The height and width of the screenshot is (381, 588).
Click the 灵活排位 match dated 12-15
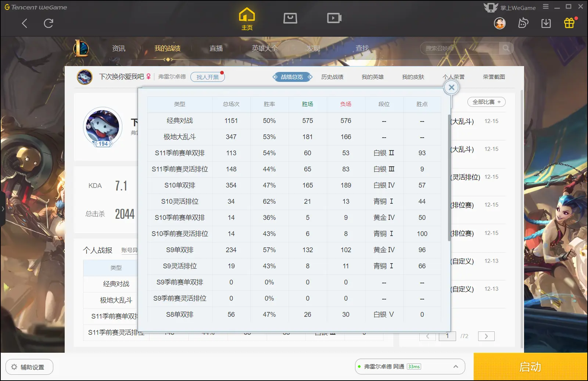(478, 177)
